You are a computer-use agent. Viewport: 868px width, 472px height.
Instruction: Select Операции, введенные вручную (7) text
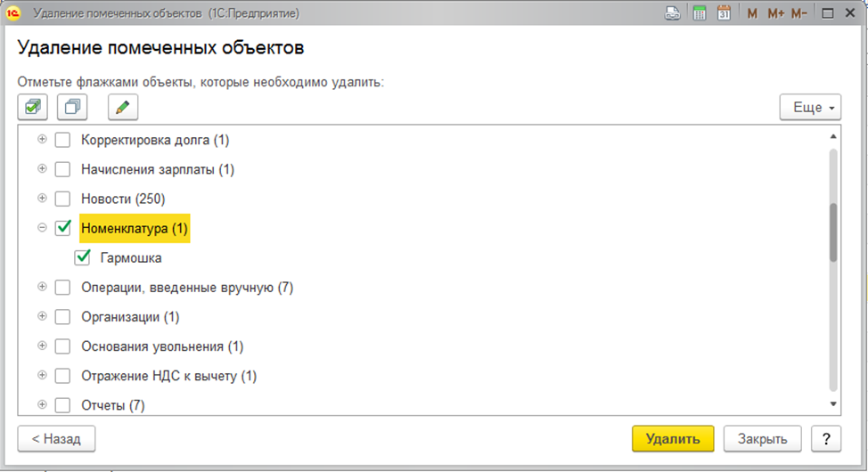tap(187, 288)
